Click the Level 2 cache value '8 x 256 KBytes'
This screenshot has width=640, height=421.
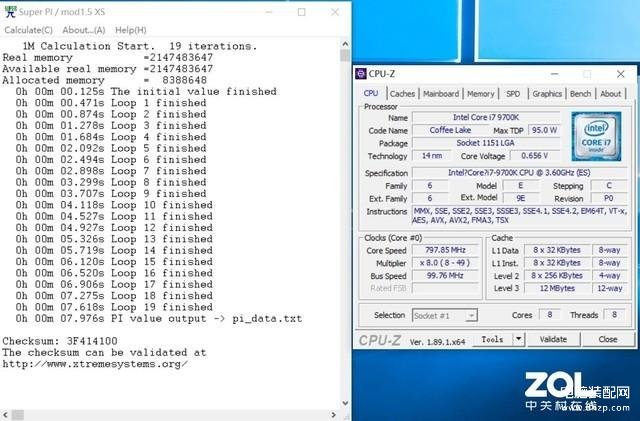[557, 276]
